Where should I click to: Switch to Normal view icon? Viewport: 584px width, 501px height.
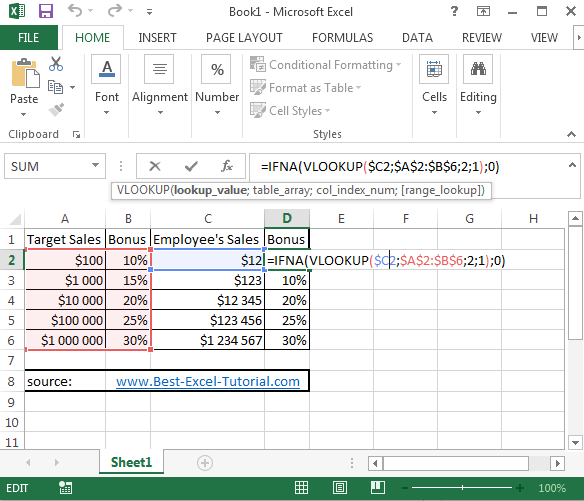[x=301, y=488]
